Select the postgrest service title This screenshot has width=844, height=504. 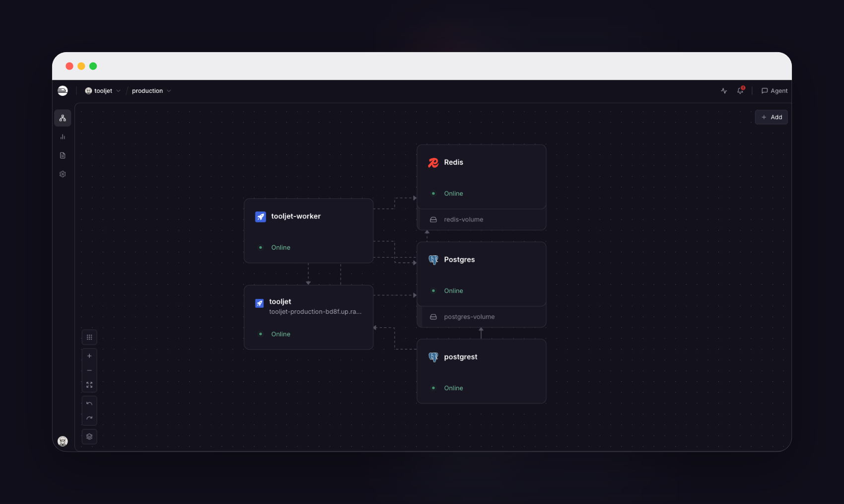pos(461,357)
